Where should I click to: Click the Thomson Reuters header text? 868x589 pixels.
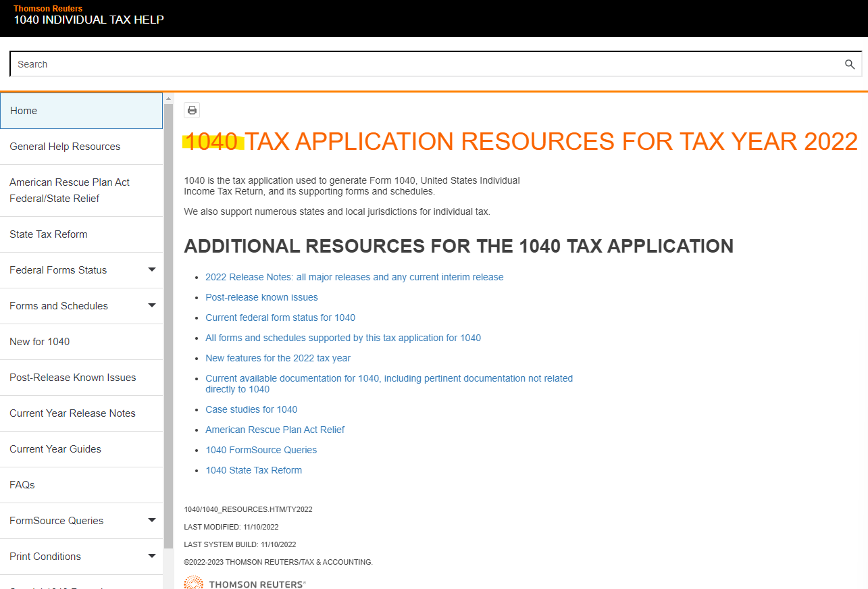(x=48, y=9)
